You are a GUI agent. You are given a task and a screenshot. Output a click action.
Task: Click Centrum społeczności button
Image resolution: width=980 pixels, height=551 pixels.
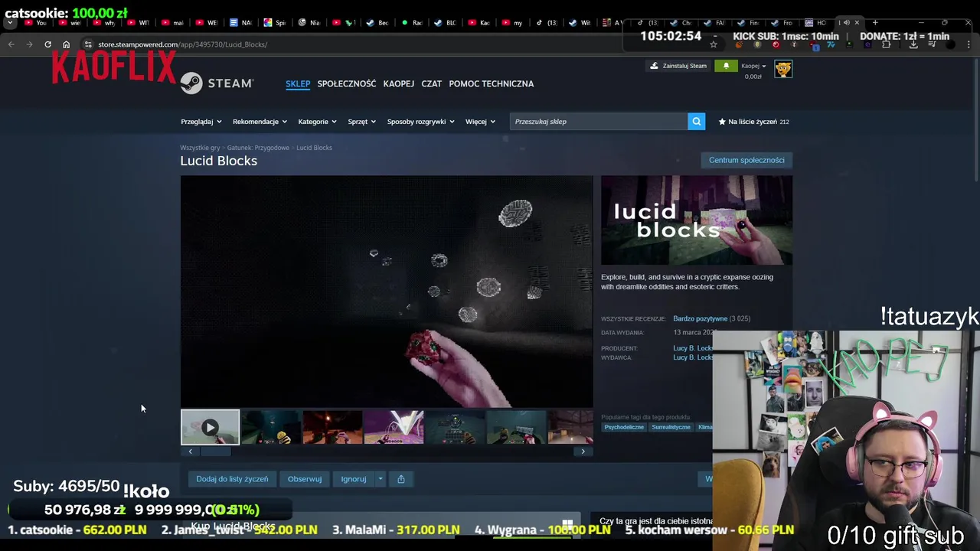click(746, 160)
